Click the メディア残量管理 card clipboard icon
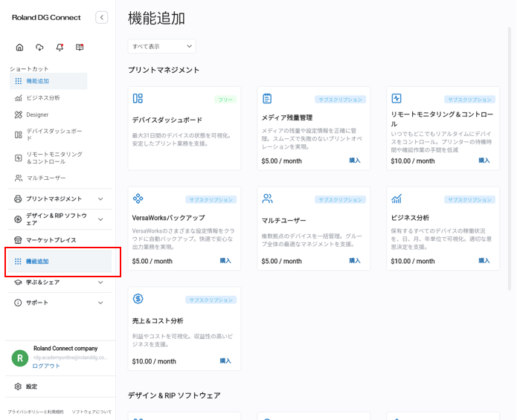The image size is (520, 420). tap(267, 98)
